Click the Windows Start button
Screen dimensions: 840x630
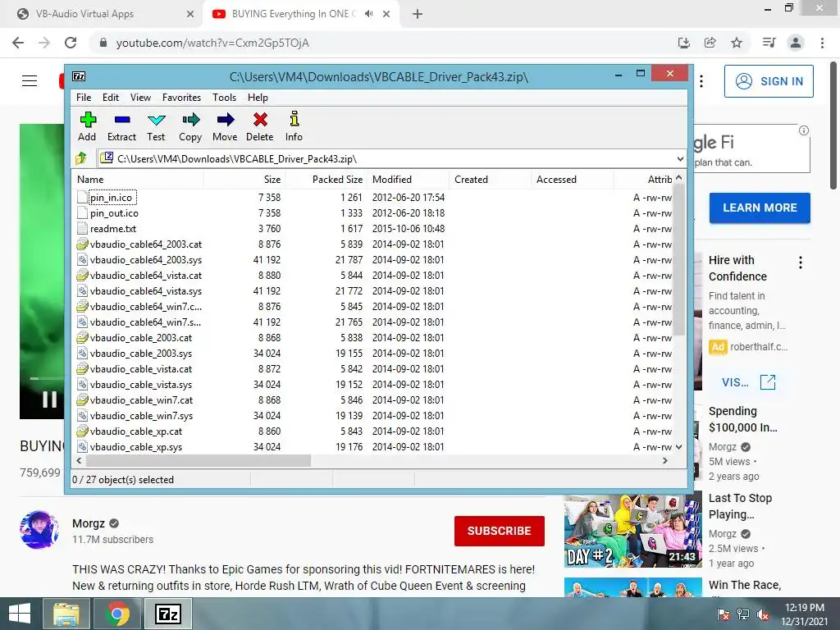pyautogui.click(x=20, y=614)
